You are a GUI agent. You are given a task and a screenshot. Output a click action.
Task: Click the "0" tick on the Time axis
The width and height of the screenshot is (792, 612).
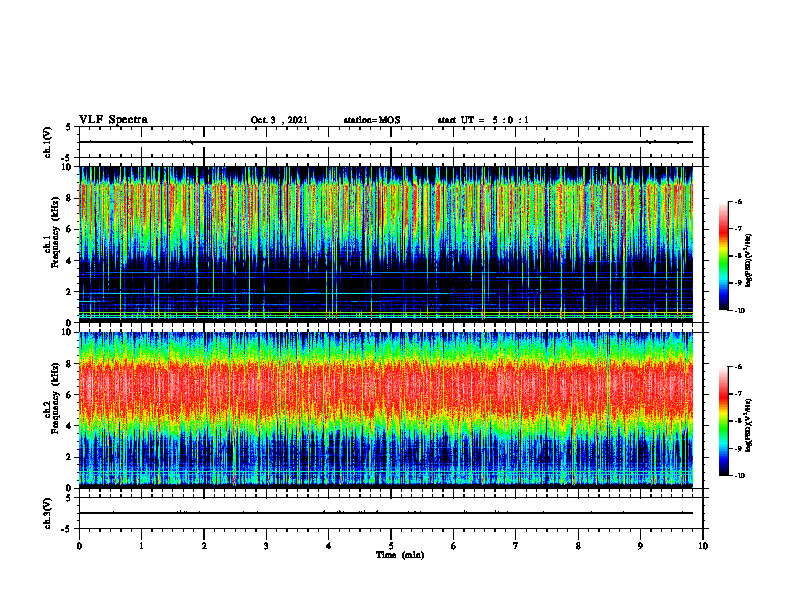(79, 546)
